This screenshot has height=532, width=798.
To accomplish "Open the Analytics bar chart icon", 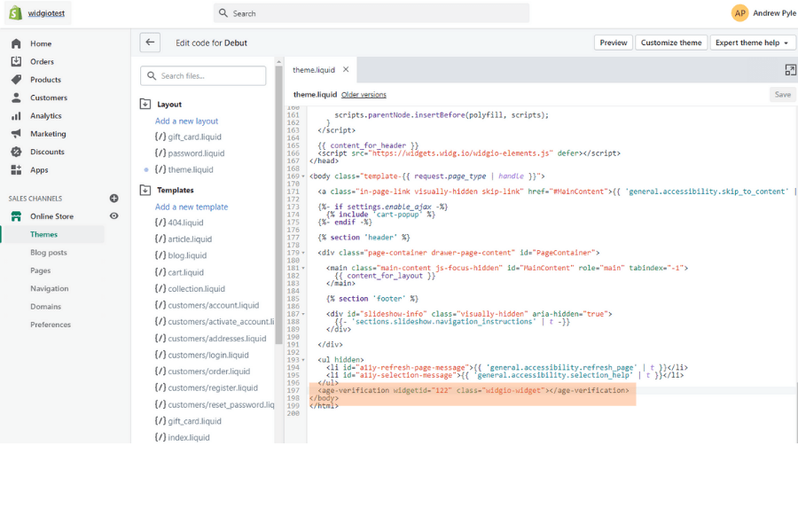I will [x=16, y=115].
